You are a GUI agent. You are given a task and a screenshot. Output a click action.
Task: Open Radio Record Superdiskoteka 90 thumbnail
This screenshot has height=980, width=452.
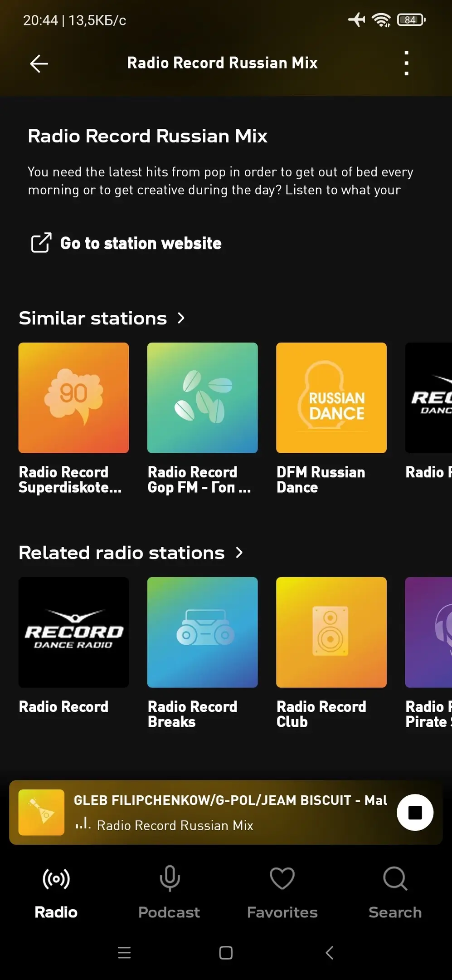click(73, 398)
